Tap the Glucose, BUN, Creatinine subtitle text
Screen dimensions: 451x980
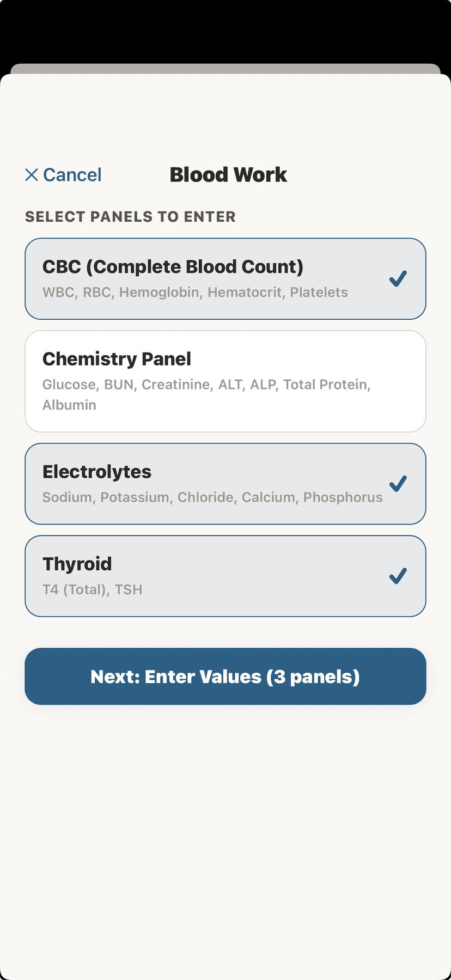tap(206, 385)
